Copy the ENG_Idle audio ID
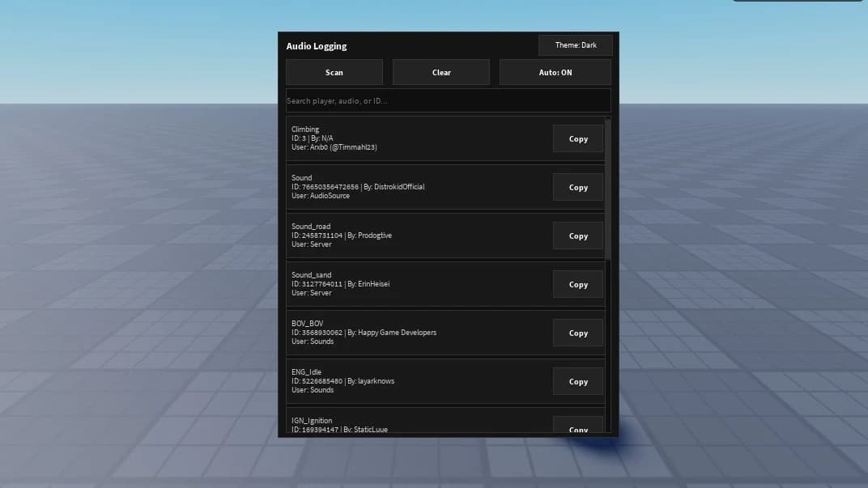The width and height of the screenshot is (868, 488). (x=578, y=382)
